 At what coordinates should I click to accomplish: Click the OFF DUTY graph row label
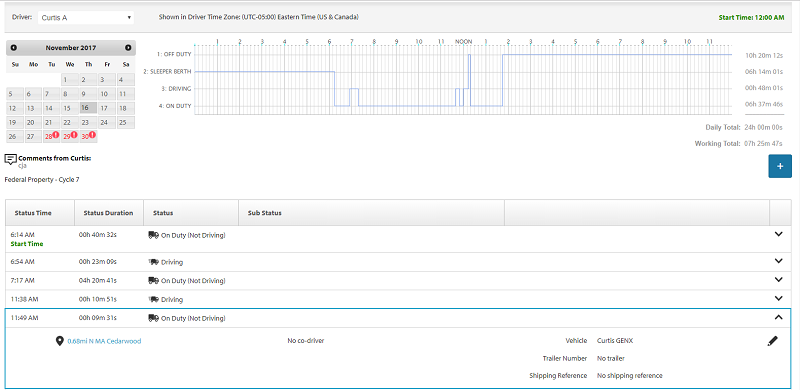click(x=174, y=54)
